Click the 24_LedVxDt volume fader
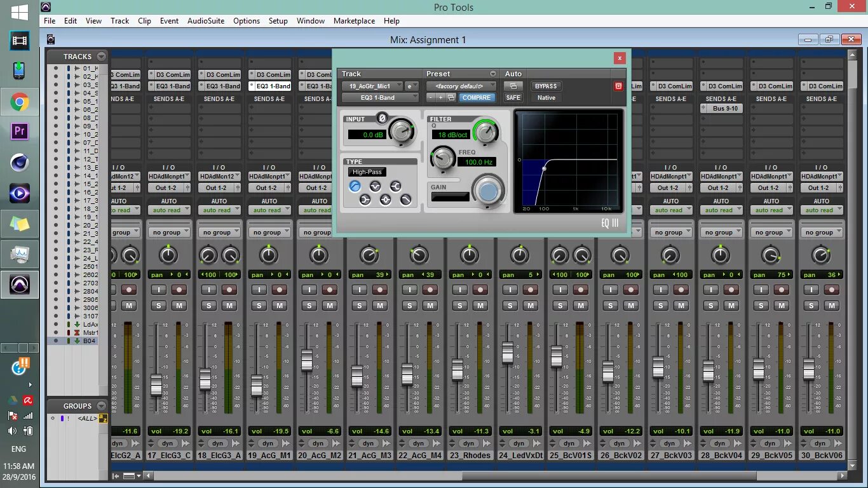The image size is (868, 488). [x=507, y=352]
